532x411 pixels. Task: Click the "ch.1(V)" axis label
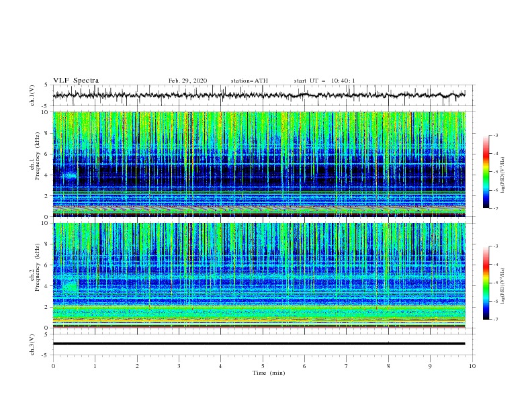point(32,95)
